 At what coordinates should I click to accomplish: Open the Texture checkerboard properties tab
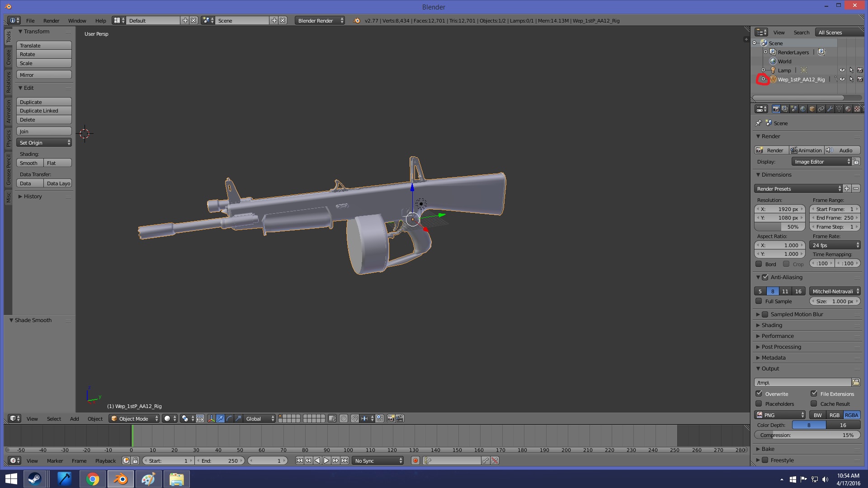coord(857,109)
